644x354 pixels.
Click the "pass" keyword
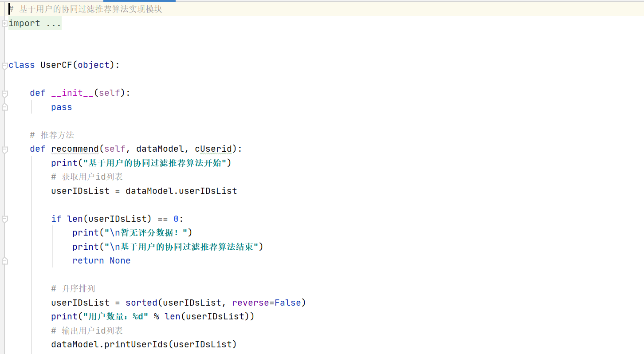click(x=62, y=107)
